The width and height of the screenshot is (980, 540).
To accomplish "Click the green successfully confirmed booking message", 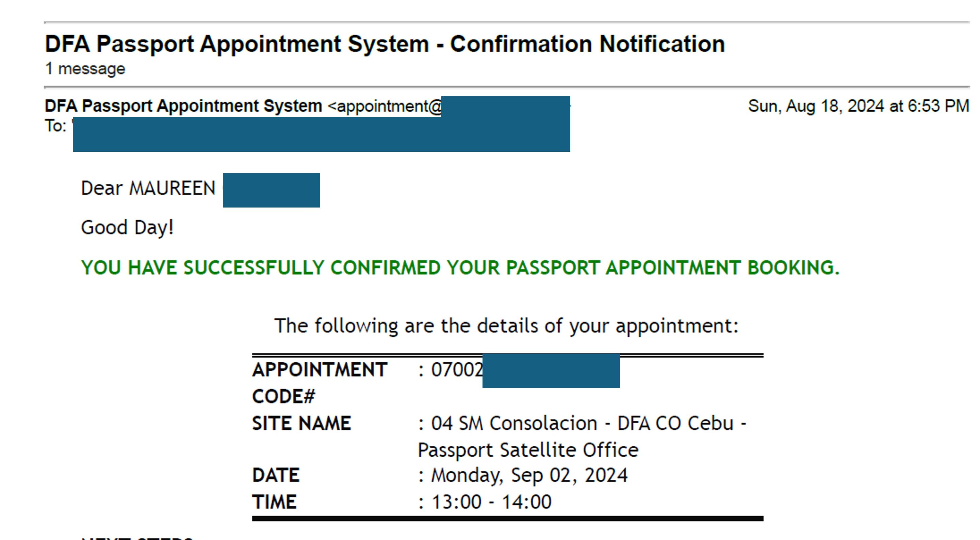I will coord(460,267).
